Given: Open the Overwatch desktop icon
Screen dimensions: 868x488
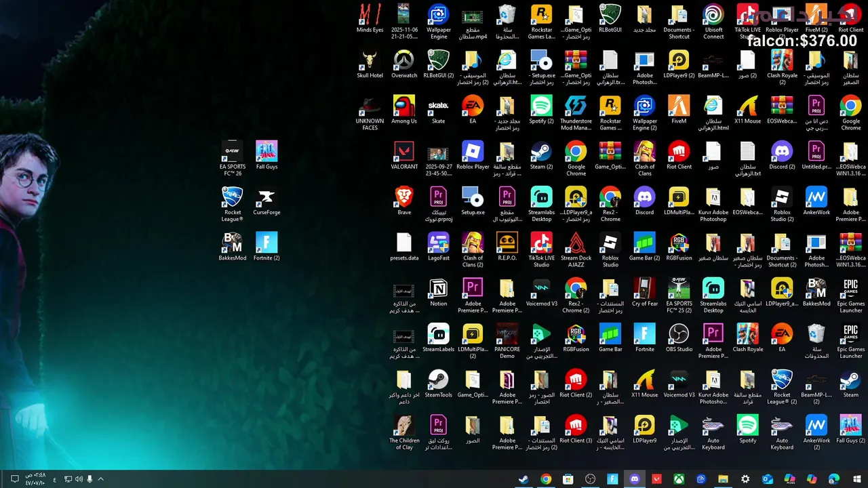Looking at the screenshot, I should click(x=404, y=64).
